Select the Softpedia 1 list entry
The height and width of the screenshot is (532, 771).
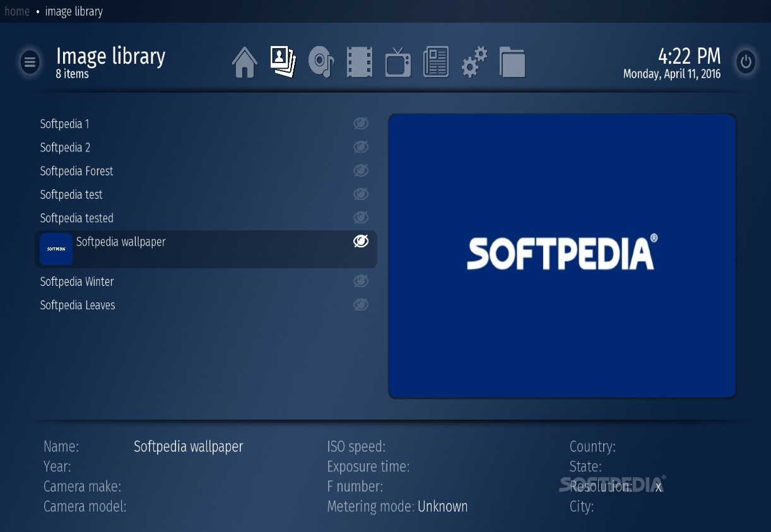pos(206,124)
